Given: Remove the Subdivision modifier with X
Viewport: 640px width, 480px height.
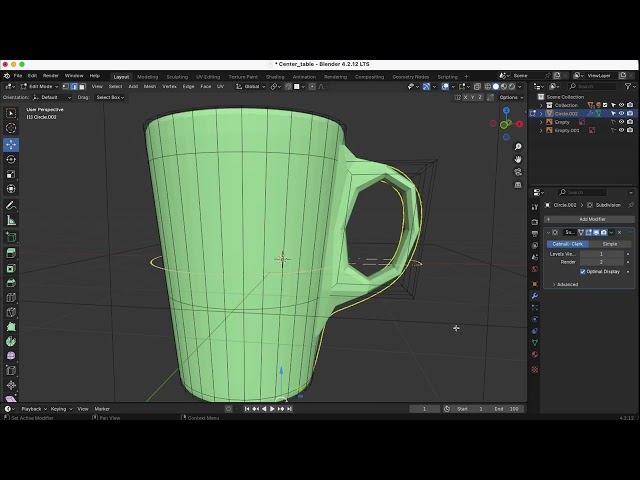Looking at the screenshot, I should coord(620,232).
